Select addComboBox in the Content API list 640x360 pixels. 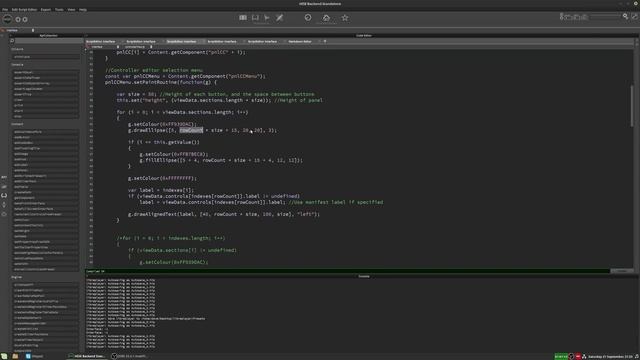(x=45, y=143)
